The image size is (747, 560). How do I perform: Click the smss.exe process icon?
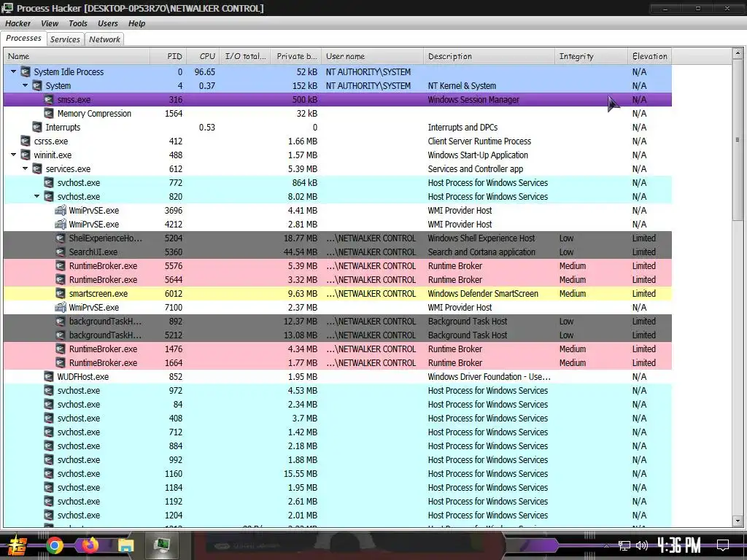pyautogui.click(x=49, y=99)
